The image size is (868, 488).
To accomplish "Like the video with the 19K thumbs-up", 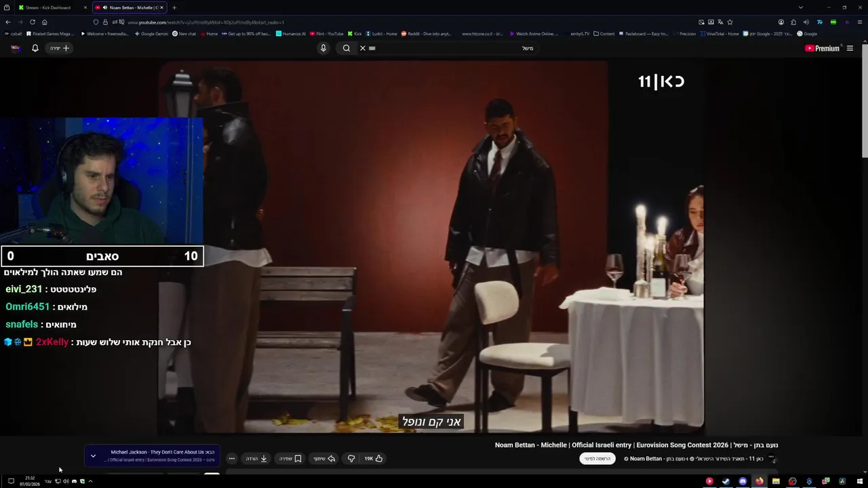I will pos(374,458).
